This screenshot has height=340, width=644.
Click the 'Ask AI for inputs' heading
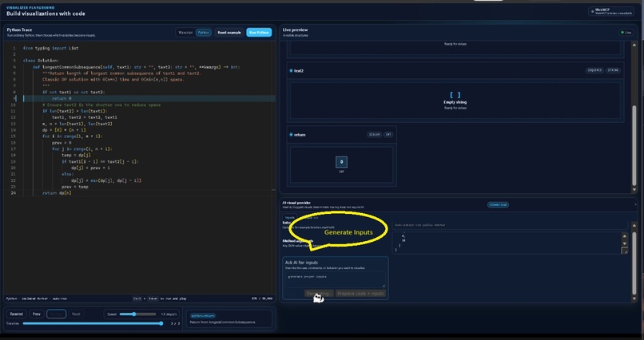pos(301,263)
